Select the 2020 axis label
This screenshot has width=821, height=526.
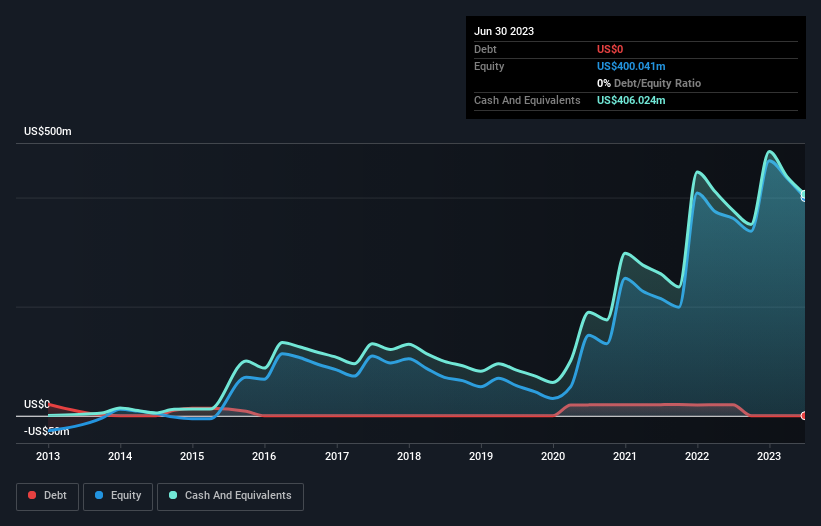tap(553, 456)
